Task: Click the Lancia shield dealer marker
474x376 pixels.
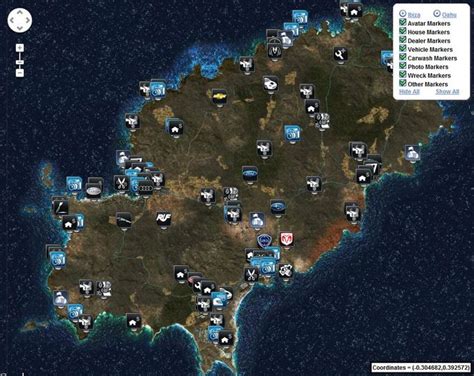Action: pyautogui.click(x=264, y=241)
